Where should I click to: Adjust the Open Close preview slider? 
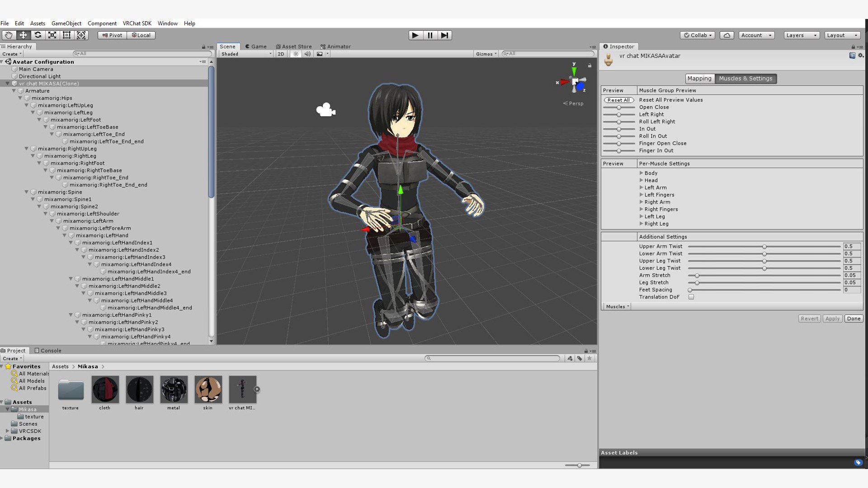(618, 108)
